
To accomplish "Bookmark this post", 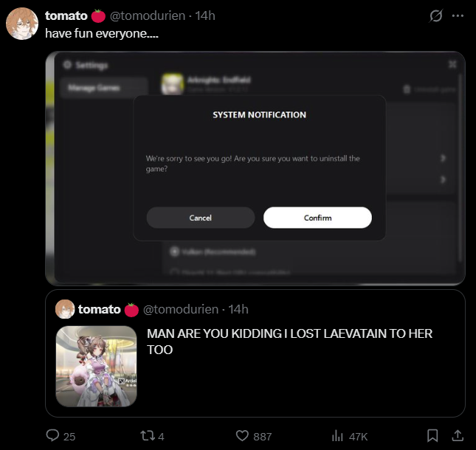I will pyautogui.click(x=433, y=436).
